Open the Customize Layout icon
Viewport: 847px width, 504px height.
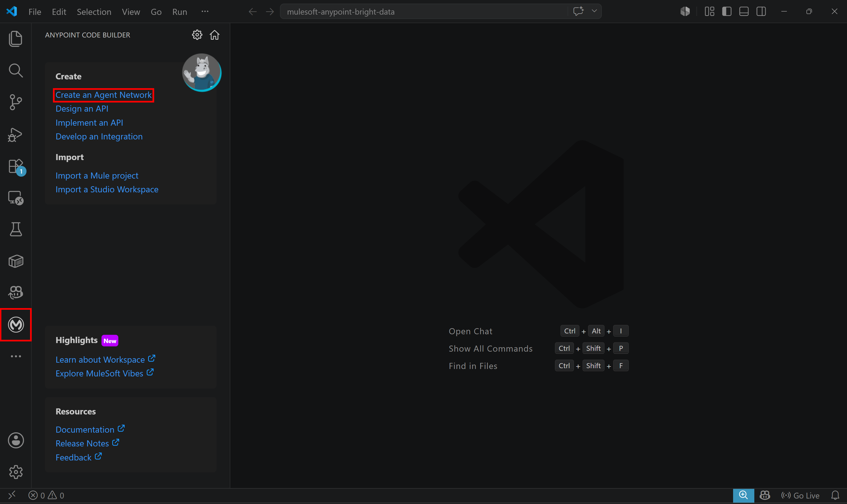(709, 12)
